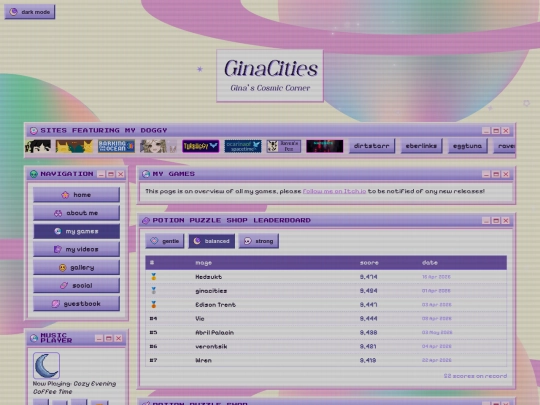Open the GinaCities title banner
Viewport: 540px width, 405px height.
click(x=270, y=76)
